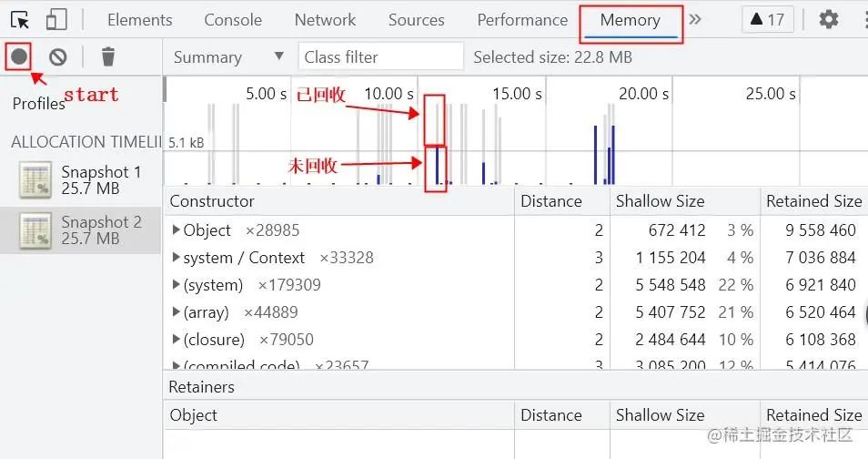
Task: Expand the Object constructor row
Action: tap(176, 230)
